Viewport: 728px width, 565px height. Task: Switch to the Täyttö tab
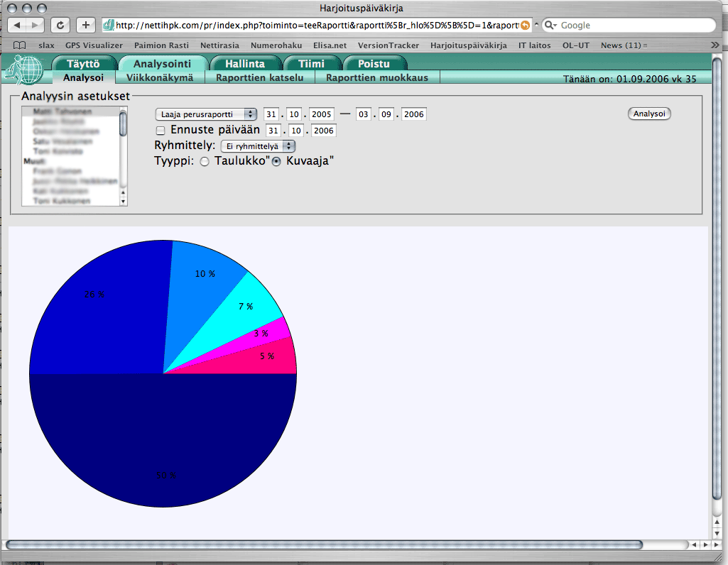point(83,64)
